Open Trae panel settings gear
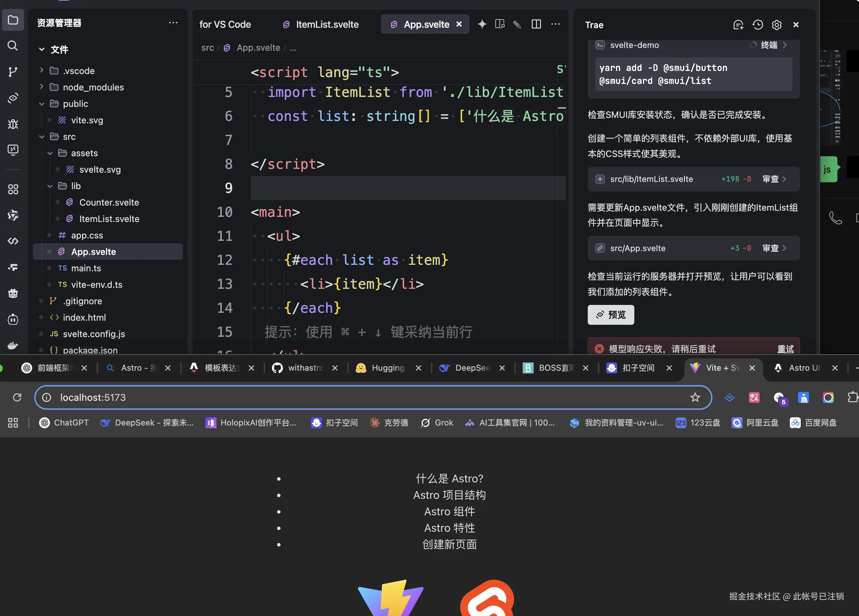 (776, 25)
